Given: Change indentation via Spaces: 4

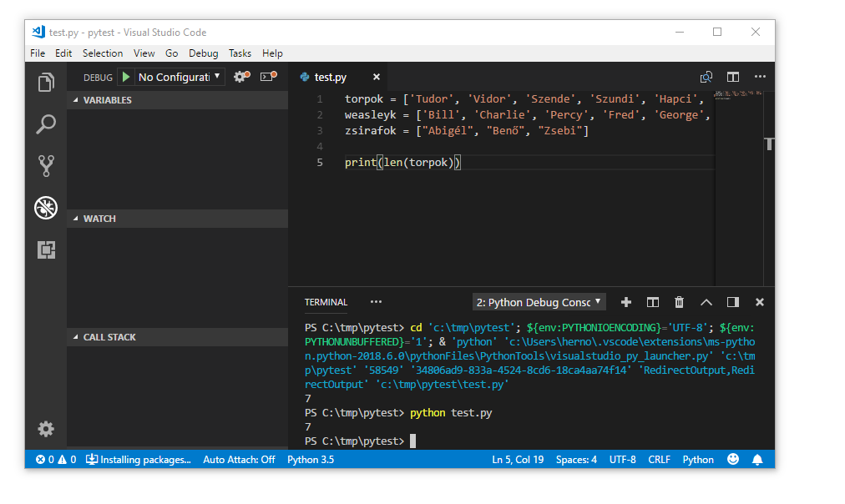Looking at the screenshot, I should (x=576, y=459).
